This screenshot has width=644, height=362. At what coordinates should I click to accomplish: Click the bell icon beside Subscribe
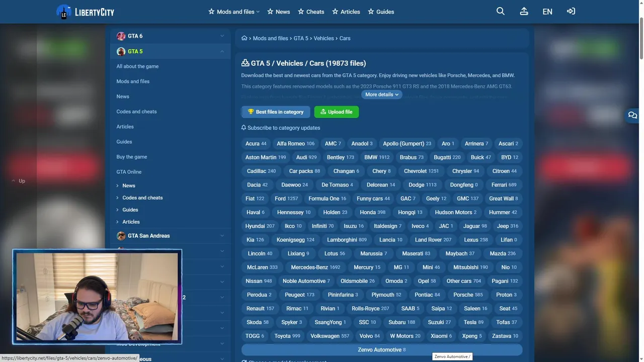244,128
